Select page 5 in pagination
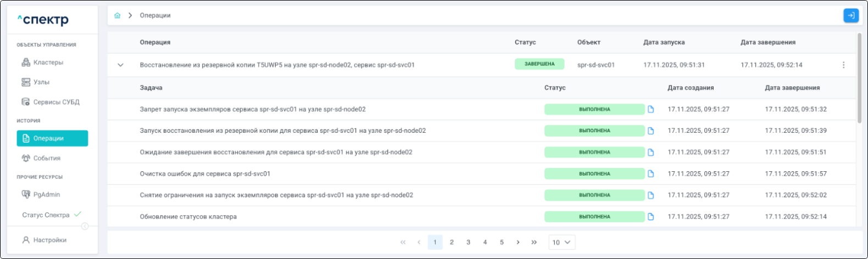868x259 pixels. tap(502, 242)
